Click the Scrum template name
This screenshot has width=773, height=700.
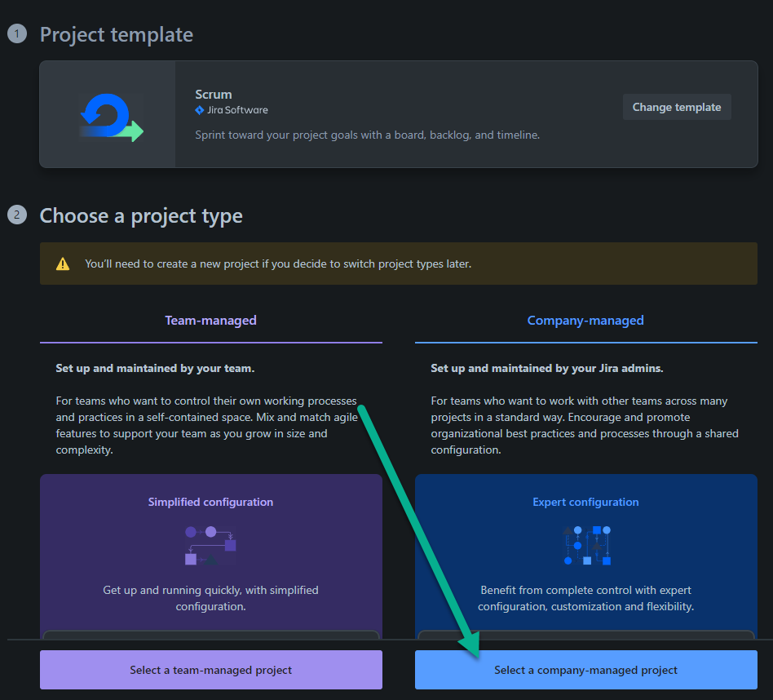tap(214, 95)
